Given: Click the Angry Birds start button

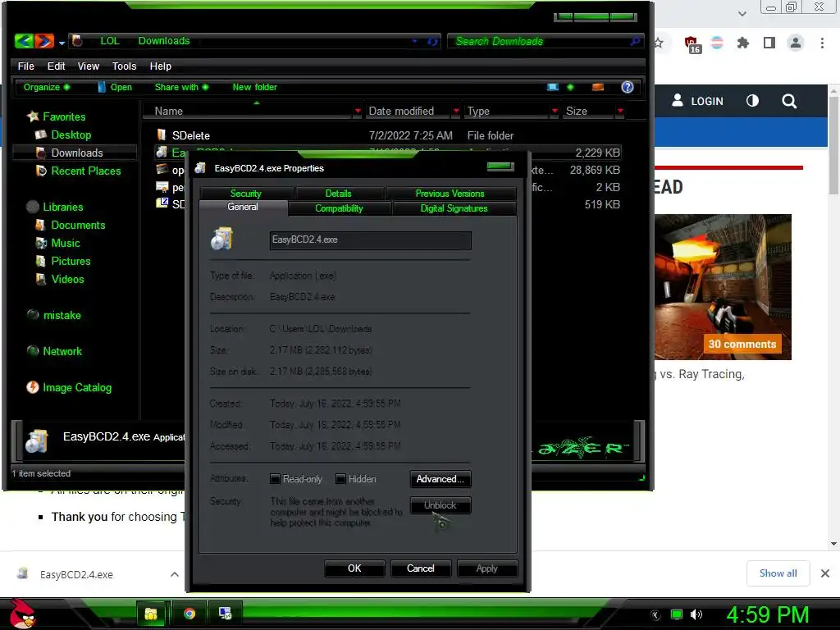Looking at the screenshot, I should point(22,614).
